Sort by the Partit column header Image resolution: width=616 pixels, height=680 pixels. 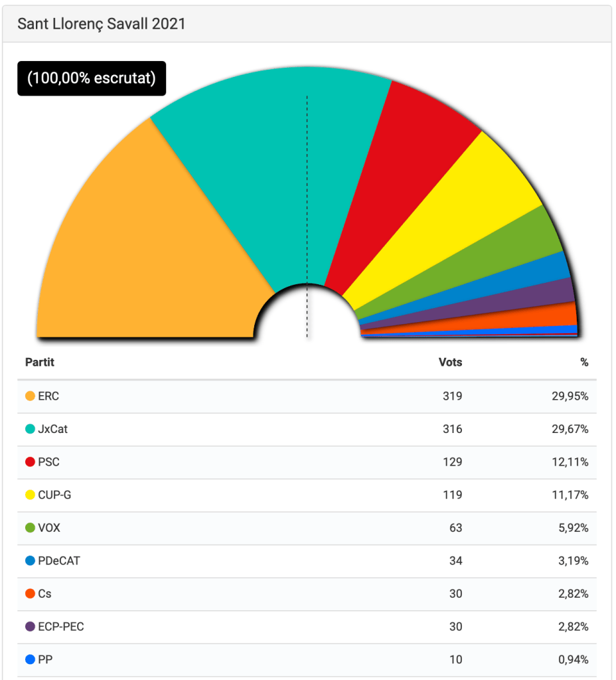[x=40, y=362]
